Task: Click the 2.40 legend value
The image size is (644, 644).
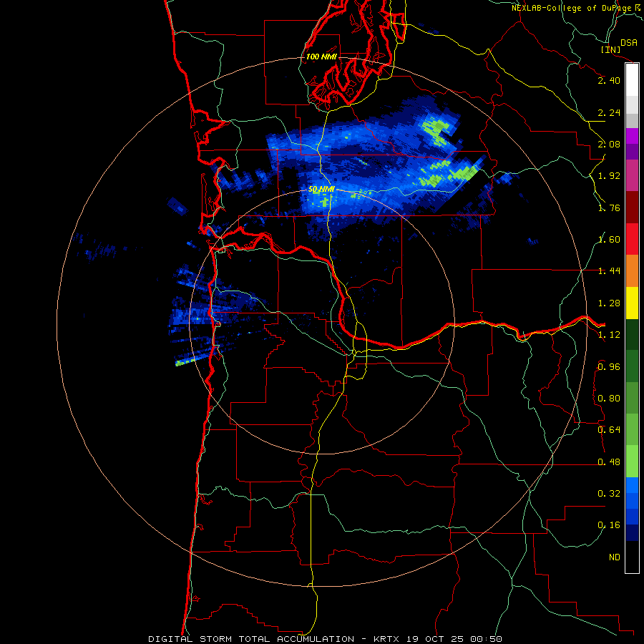Action: click(609, 80)
